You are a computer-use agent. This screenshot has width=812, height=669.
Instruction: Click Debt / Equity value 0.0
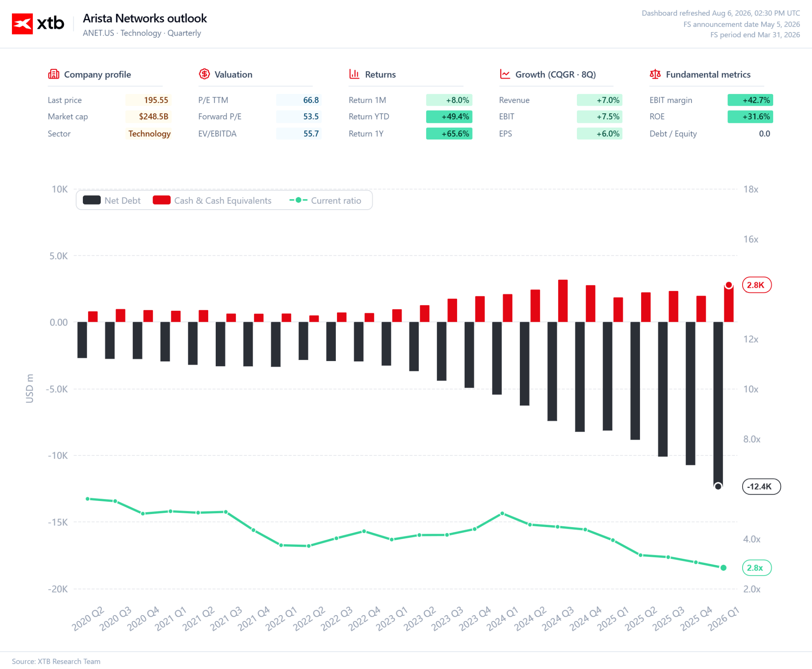coord(764,134)
